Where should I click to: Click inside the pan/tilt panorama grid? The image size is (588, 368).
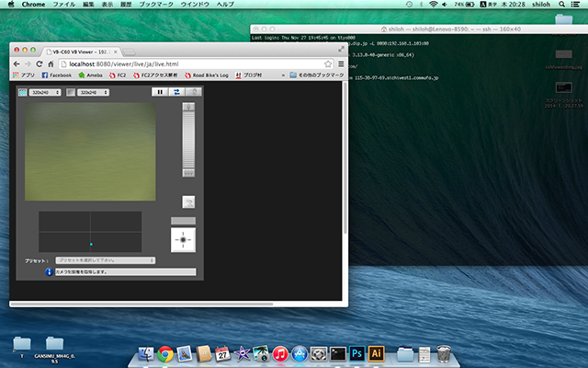90,232
